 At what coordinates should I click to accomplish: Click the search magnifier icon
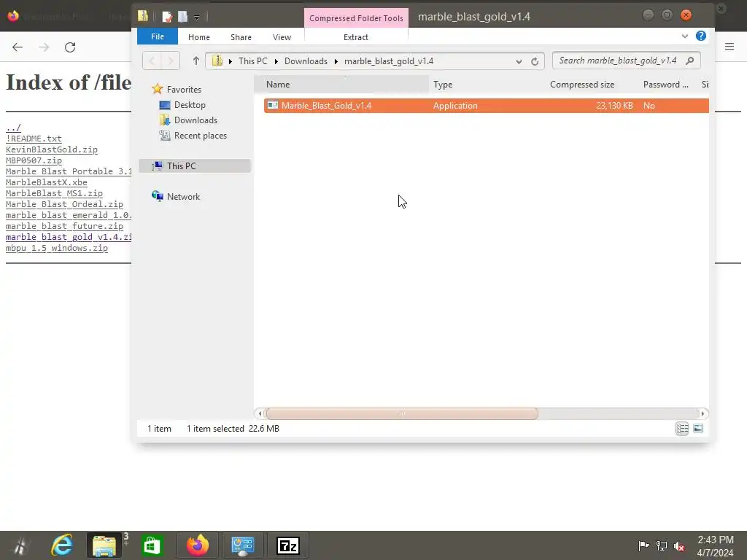pos(690,61)
